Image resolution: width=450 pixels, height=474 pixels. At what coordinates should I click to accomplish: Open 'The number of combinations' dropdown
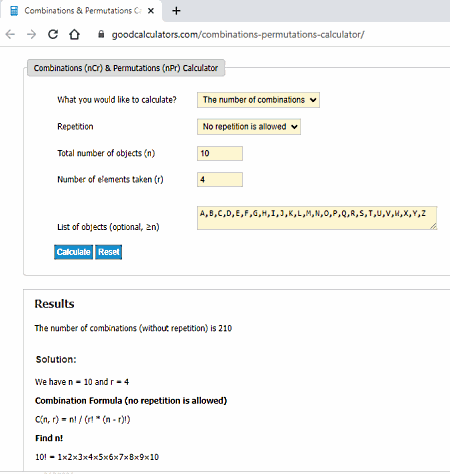[x=258, y=100]
